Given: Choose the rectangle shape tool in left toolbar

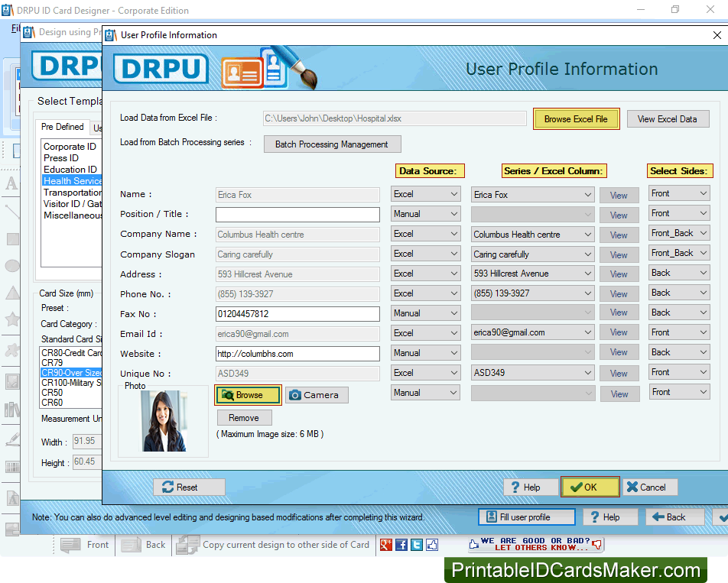Looking at the screenshot, I should 12,239.
